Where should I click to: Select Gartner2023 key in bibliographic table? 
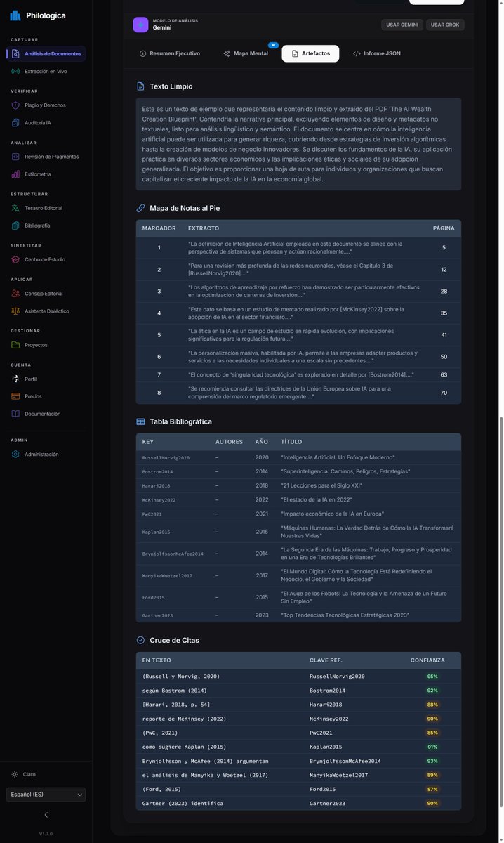coord(157,615)
